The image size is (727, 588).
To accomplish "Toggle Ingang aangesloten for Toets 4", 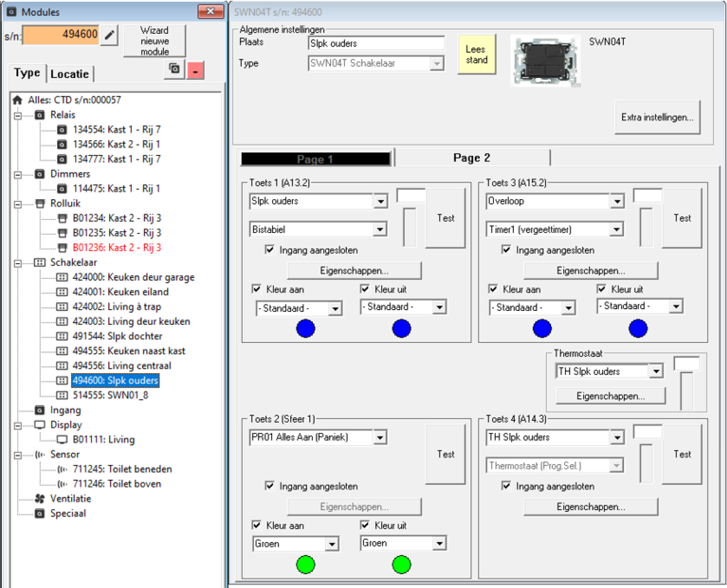I will [x=506, y=485].
